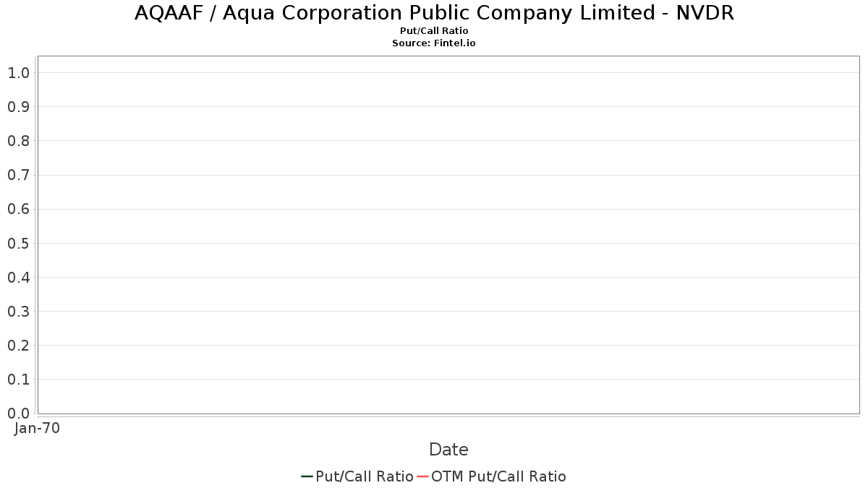The height and width of the screenshot is (488, 868).
Task: Select the Put/Call Ratio subtitle text
Action: (x=434, y=31)
